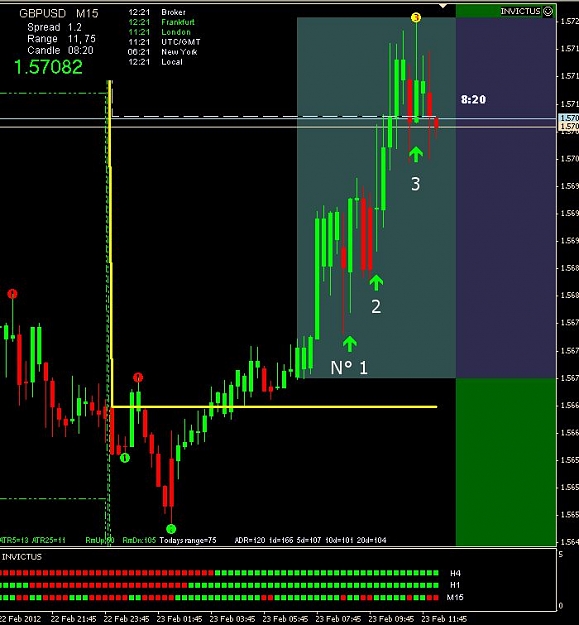Click the yellow circle marker 3 above the high
This screenshot has height=625, width=579.
click(x=416, y=18)
